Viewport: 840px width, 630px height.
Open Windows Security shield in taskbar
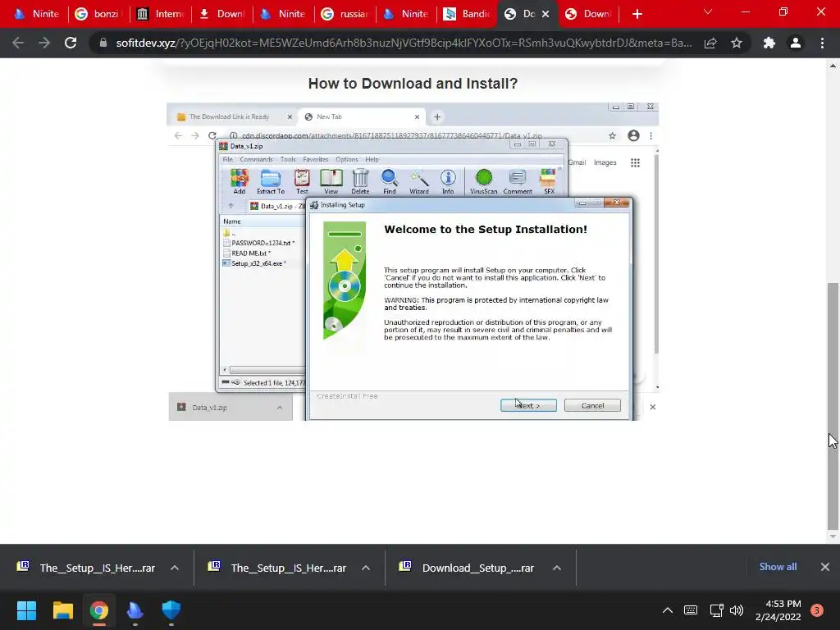point(171,610)
